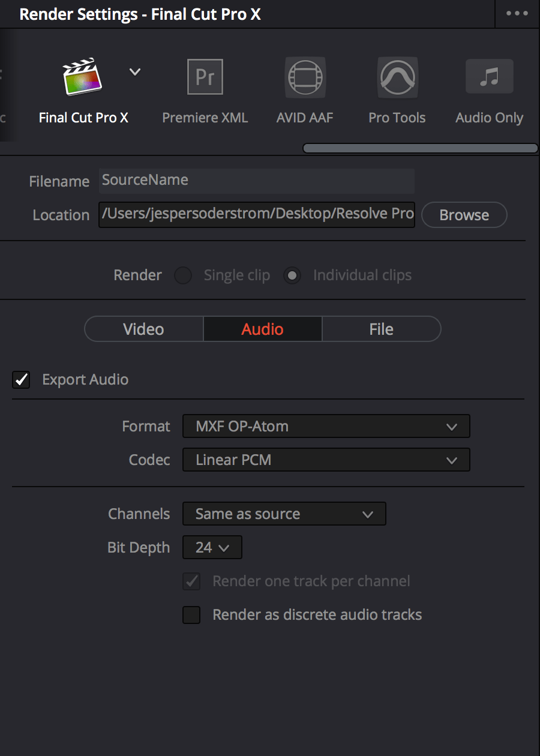The image size is (540, 756).
Task: Toggle the Export Audio checkbox
Action: 21,380
